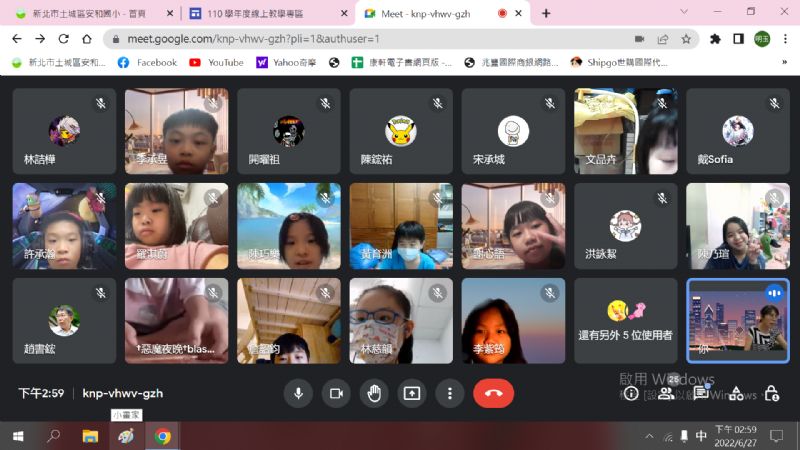Open taskbar clock 下午 02:59
Viewport: 800px width, 450px height.
(x=735, y=436)
